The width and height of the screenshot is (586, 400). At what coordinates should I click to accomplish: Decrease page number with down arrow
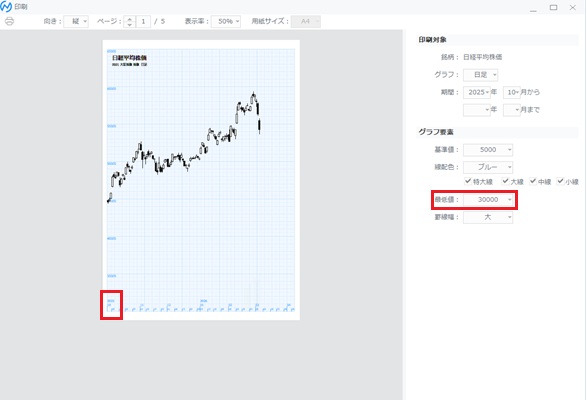pyautogui.click(x=130, y=24)
